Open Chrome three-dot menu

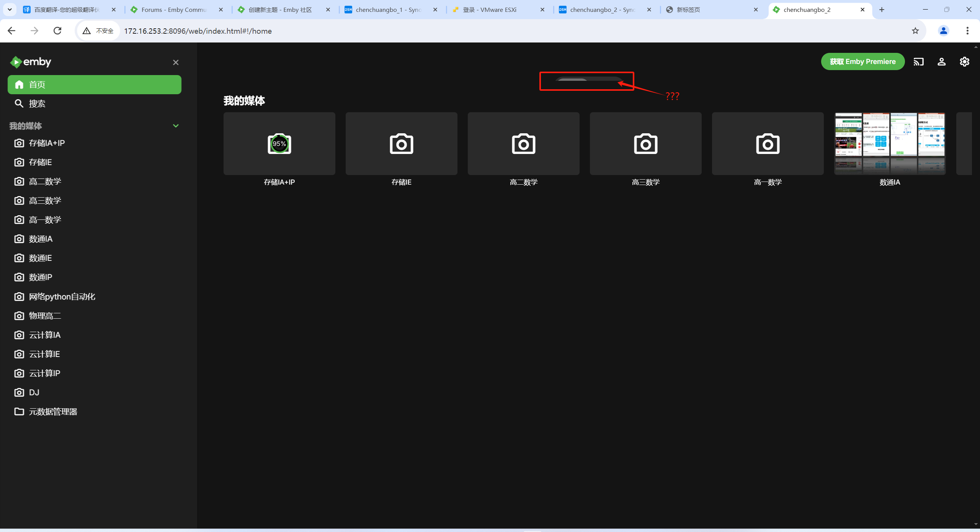(967, 31)
